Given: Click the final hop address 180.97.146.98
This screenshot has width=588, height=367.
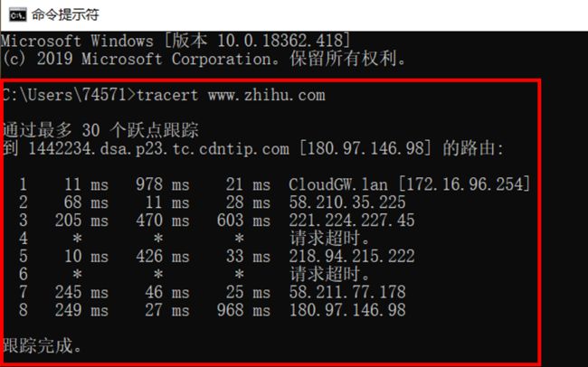Looking at the screenshot, I should coord(347,310).
